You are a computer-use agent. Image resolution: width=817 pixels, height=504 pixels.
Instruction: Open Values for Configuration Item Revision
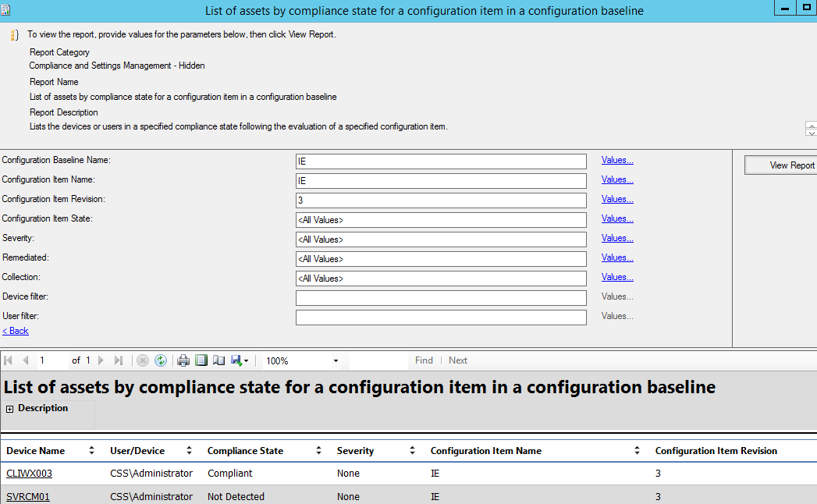click(617, 199)
